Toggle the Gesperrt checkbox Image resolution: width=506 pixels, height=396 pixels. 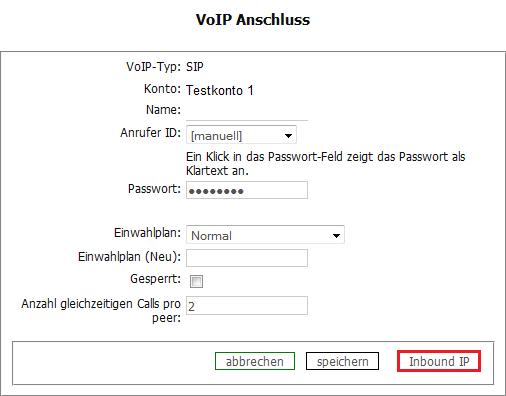[196, 281]
